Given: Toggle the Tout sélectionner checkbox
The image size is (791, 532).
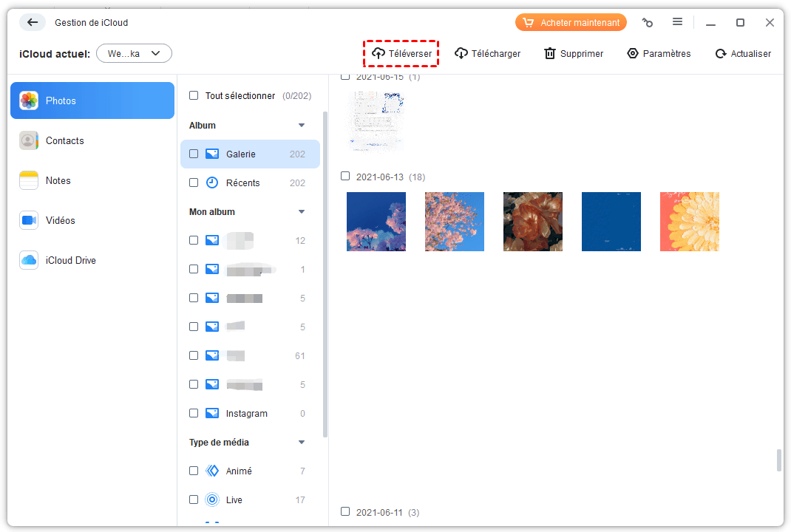Looking at the screenshot, I should click(194, 96).
